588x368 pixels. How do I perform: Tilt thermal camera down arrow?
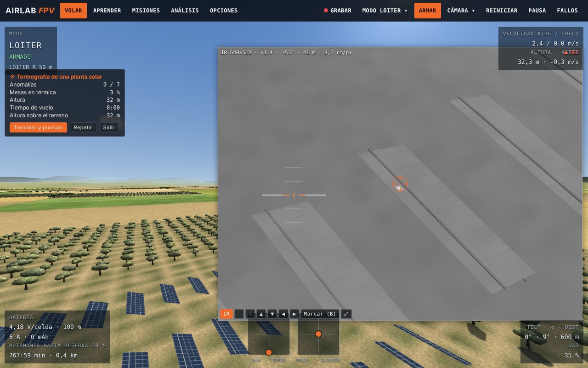[x=272, y=314]
